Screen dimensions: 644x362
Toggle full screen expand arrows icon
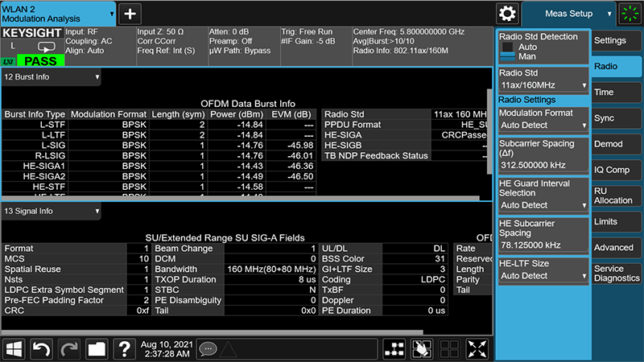pos(477,349)
